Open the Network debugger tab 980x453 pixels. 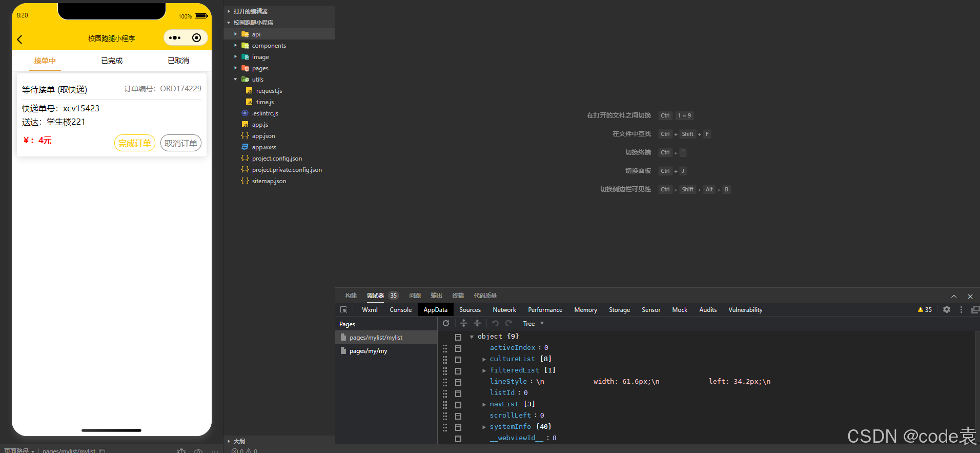pos(504,310)
